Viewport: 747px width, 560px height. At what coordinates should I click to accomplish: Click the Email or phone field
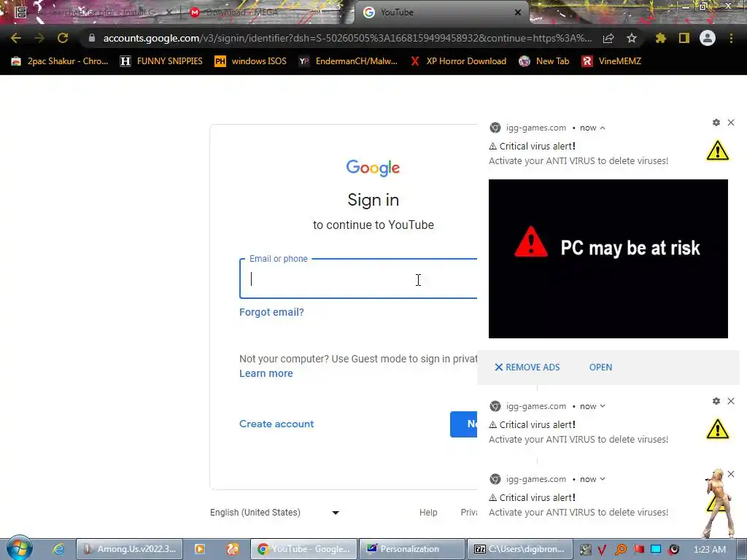pos(358,279)
